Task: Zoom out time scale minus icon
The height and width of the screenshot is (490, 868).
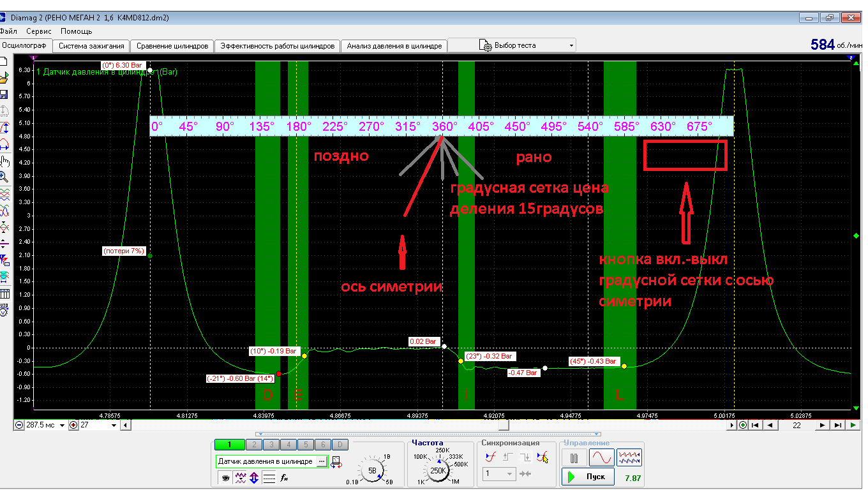Action: pos(19,425)
